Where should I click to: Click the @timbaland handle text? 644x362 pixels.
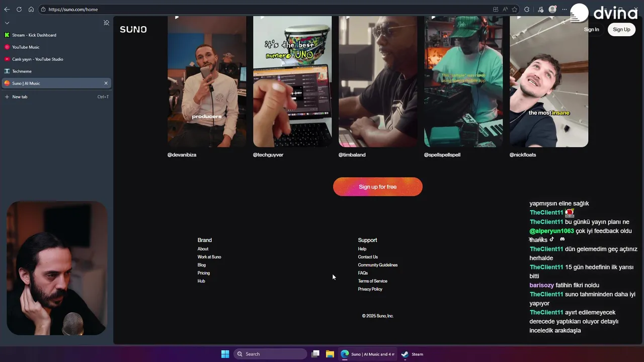click(352, 155)
